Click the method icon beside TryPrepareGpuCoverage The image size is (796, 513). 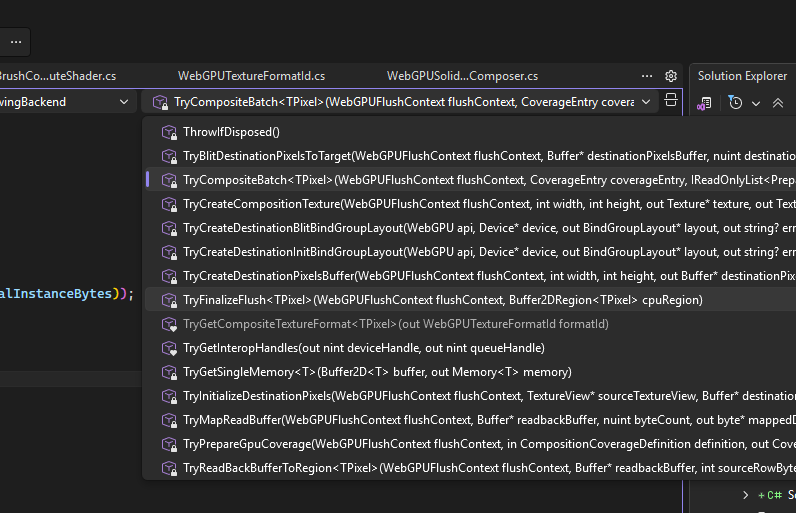click(169, 444)
